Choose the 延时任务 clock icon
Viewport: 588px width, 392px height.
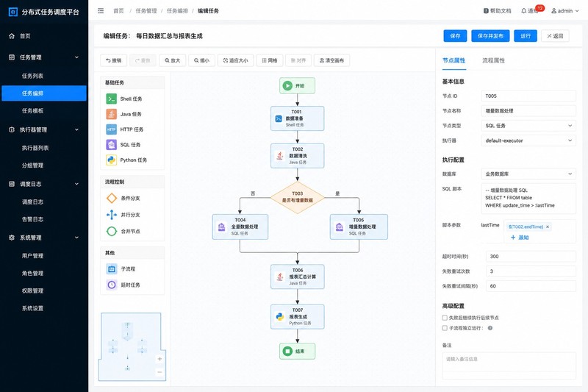tap(112, 285)
